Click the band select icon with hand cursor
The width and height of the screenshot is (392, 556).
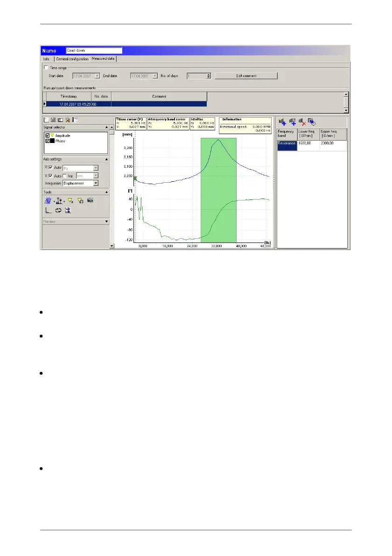(312, 122)
